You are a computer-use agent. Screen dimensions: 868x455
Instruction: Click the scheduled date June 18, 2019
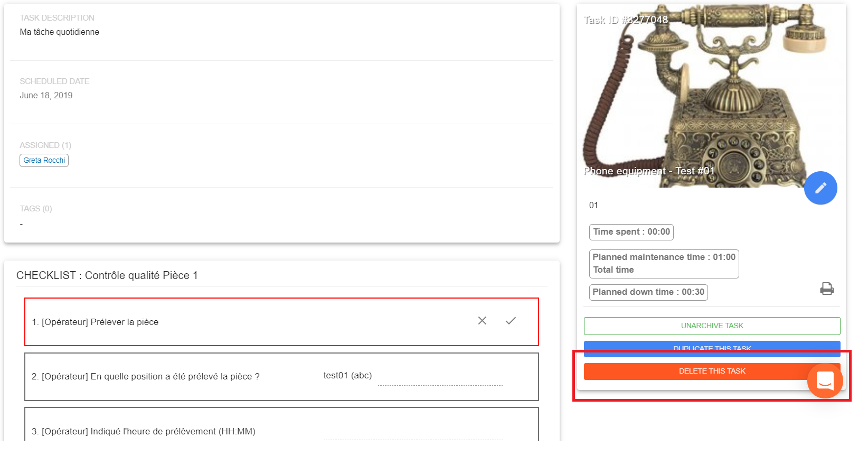coord(46,96)
